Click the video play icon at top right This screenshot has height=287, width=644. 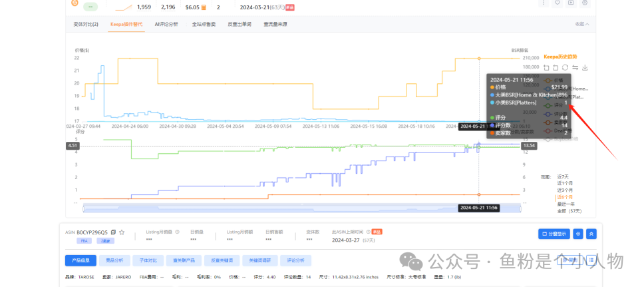pyautogui.click(x=571, y=3)
